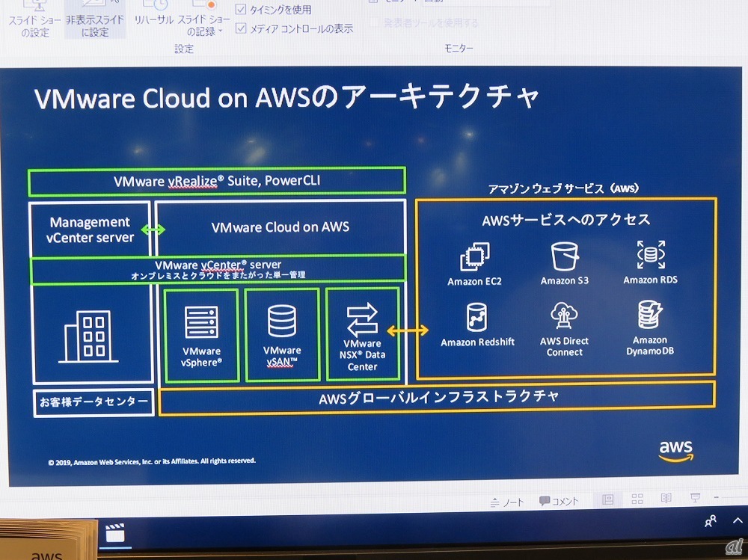Select the VMware vRealize Suite, PowerCLI box
Viewport: 748px width, 560px height.
point(217,181)
